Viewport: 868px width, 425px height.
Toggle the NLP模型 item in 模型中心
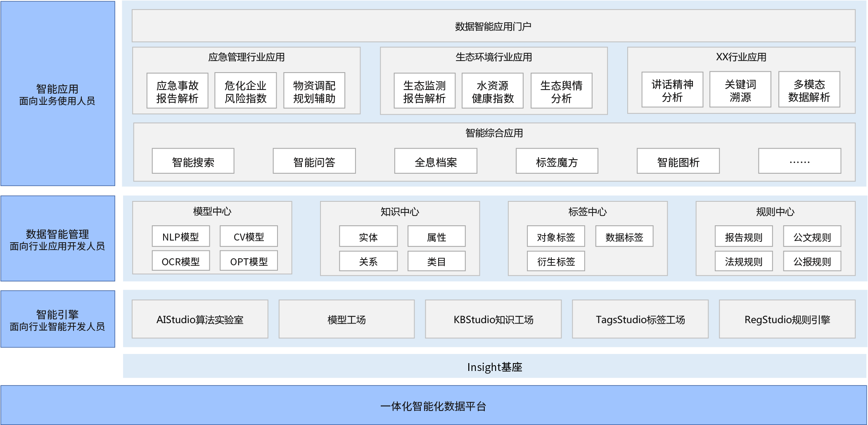coord(180,236)
